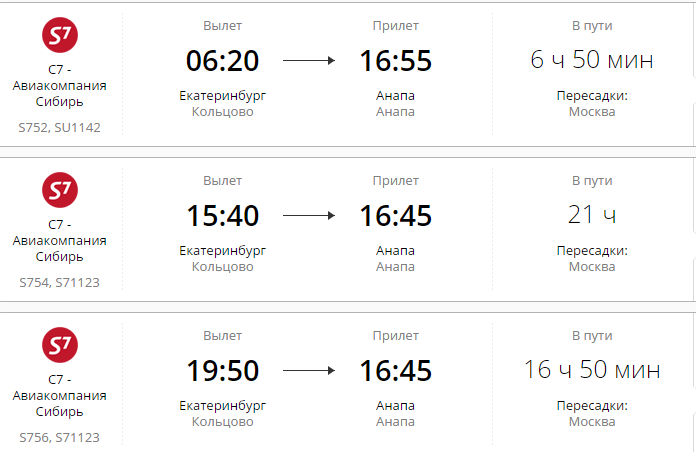Click the S7 logo beside the 06:20 flight
Image resolution: width=696 pixels, height=452 pixels.
point(59,35)
